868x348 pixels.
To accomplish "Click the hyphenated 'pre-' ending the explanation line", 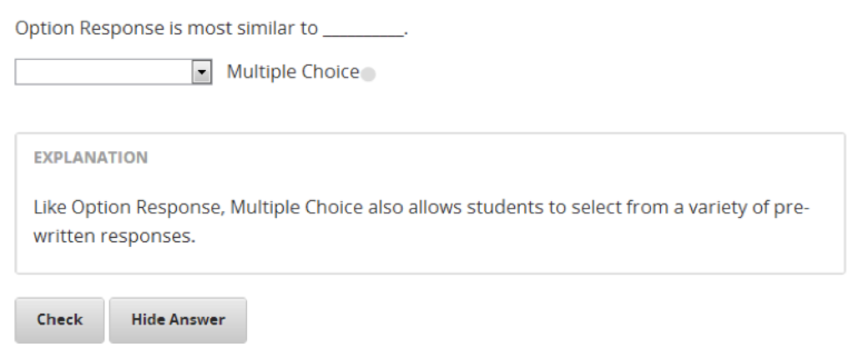I will [786, 206].
